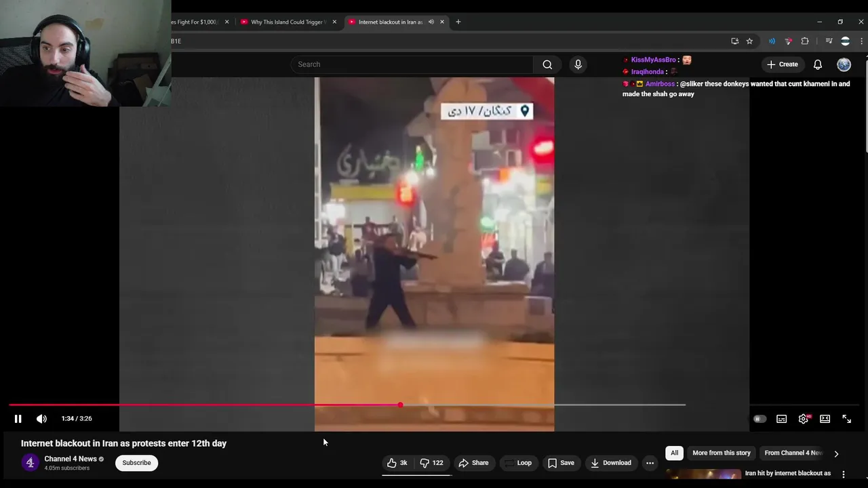The width and height of the screenshot is (868, 488).
Task: Open more actions three-dot menu beside Download
Action: click(650, 463)
